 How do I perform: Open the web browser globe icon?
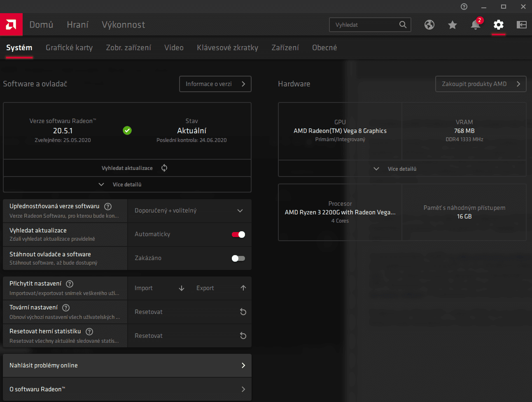[429, 25]
